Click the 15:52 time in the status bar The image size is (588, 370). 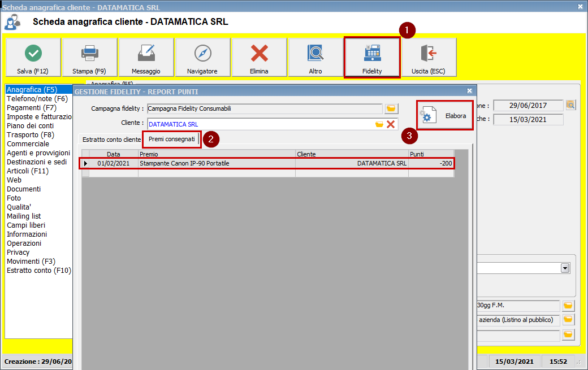558,362
